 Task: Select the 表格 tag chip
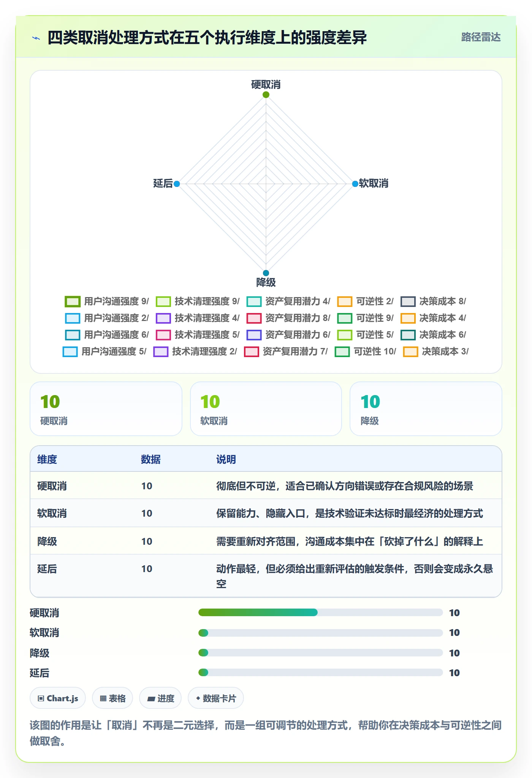(x=112, y=698)
